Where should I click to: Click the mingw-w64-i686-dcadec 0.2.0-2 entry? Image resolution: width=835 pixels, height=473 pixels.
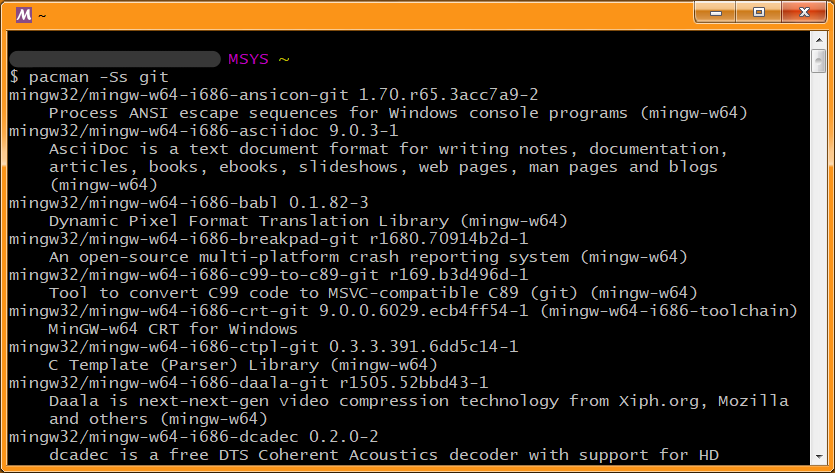click(193, 437)
